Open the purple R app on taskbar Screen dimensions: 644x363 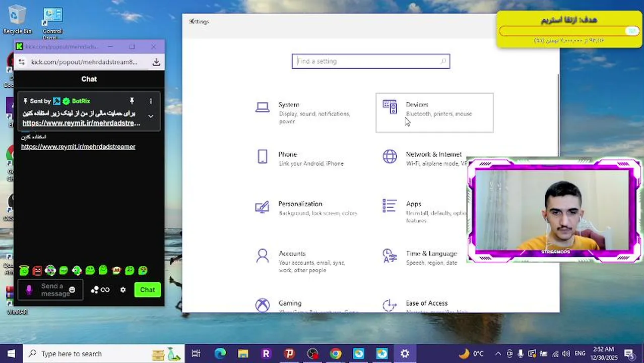click(266, 354)
